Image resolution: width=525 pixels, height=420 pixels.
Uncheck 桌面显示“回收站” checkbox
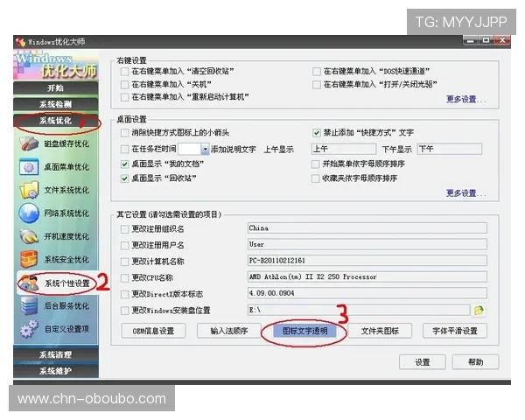pyautogui.click(x=124, y=178)
